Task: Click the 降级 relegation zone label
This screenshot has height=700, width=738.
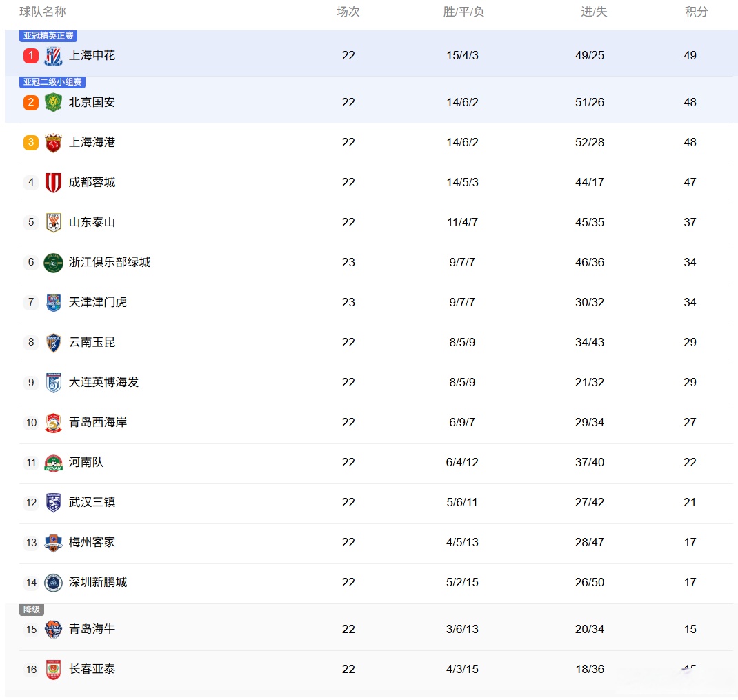Action: coord(32,610)
